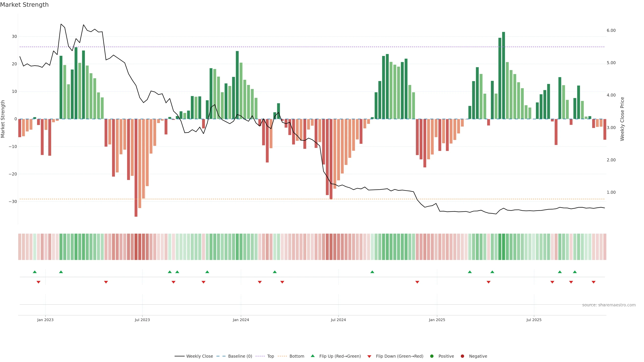Click the dark red Negative circle legend icon

[x=462, y=356]
